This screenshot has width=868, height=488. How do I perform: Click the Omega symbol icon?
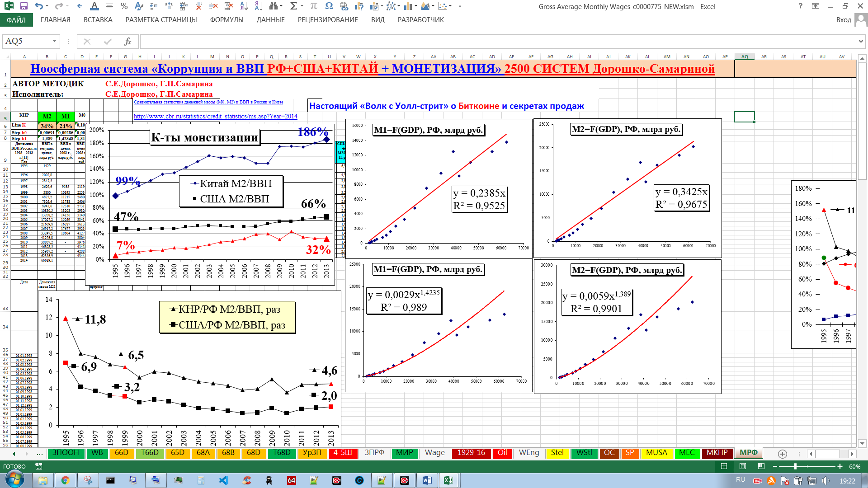tap(329, 6)
